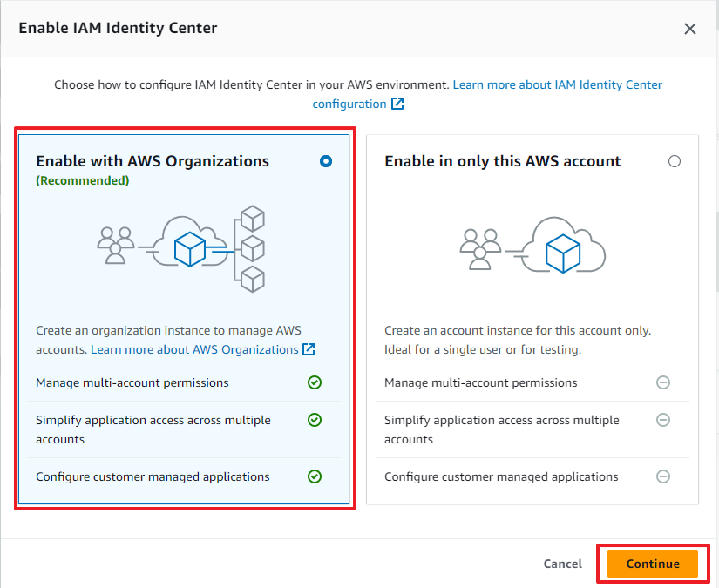The width and height of the screenshot is (719, 588).
Task: Click the AWS Organizations cloud illustration
Action: click(181, 249)
